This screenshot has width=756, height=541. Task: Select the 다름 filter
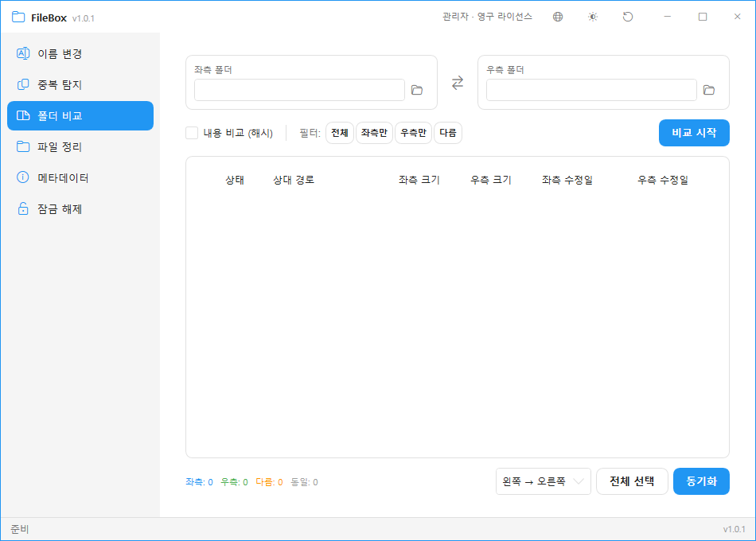click(x=448, y=133)
